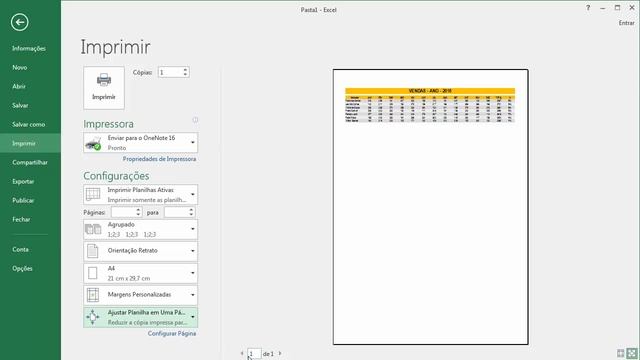Viewport: 640px width, 360px height.
Task: Increase the 'para' end page value
Action: point(191,210)
